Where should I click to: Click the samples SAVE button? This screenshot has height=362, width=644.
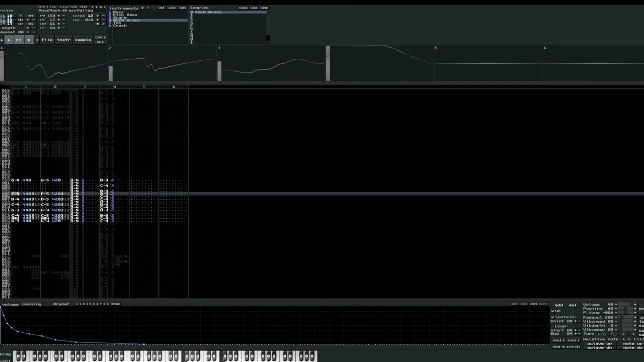(264, 8)
